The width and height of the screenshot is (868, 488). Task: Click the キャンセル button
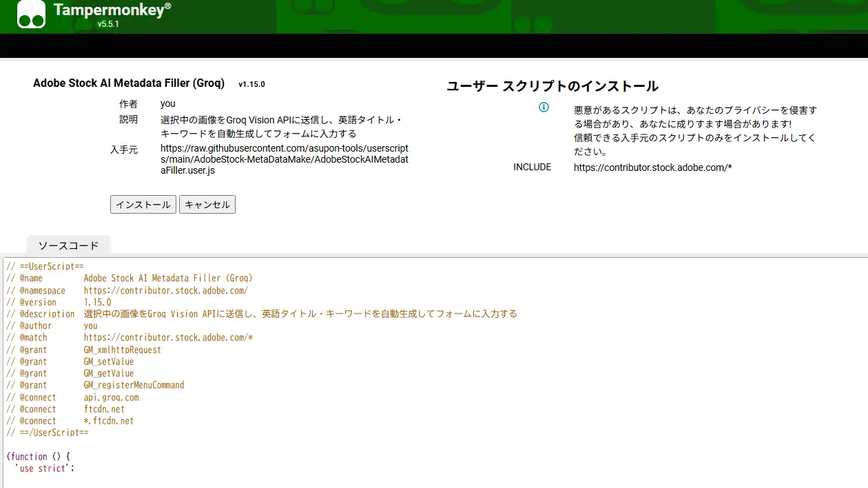click(x=207, y=205)
